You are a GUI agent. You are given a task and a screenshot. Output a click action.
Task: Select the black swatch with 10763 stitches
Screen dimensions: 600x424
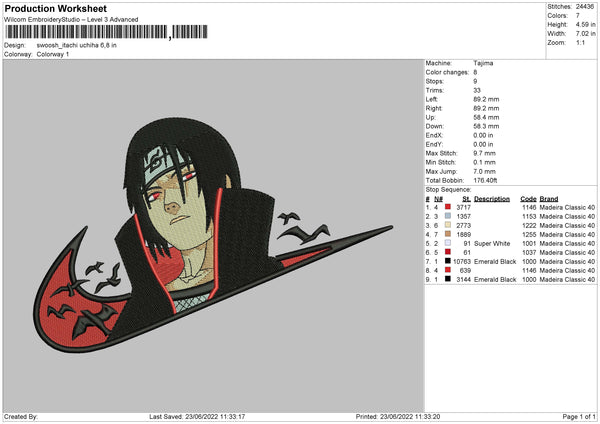[x=448, y=261]
